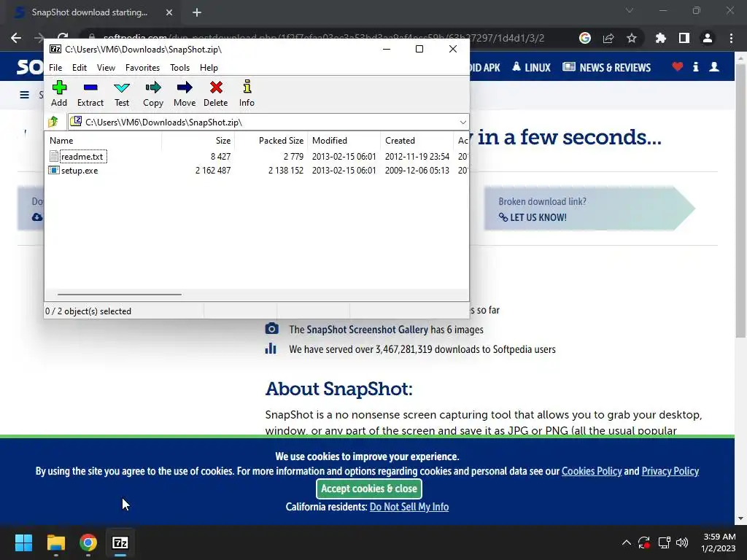
Task: Click the Google icon in address bar
Action: point(585,38)
